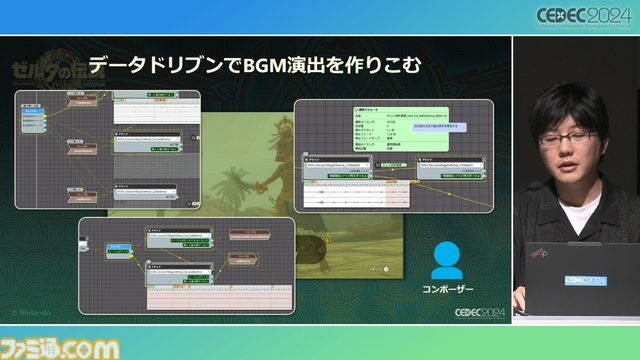The image size is (640, 360).
Task: Click the green condition tag on CutState00 node
Action: [348, 176]
